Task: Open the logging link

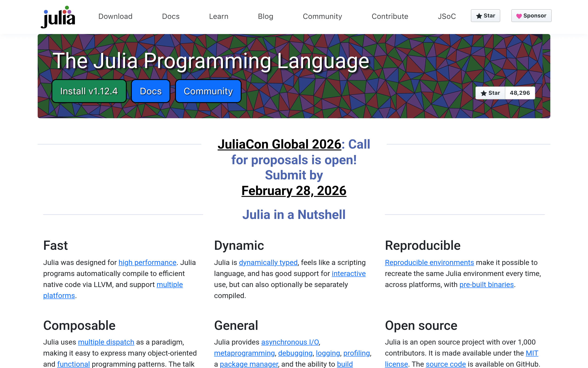Action: [x=328, y=353]
